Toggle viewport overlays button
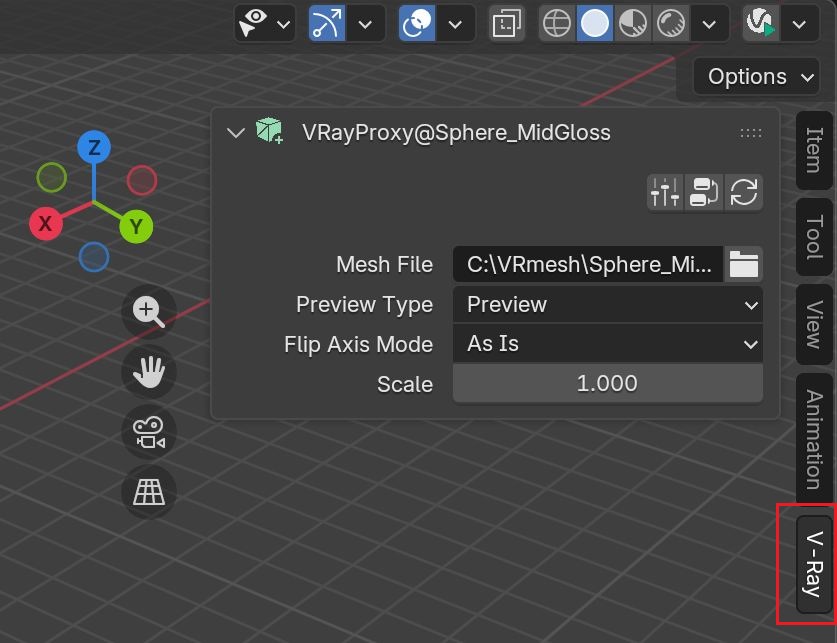Image resolution: width=837 pixels, height=643 pixels. 417,23
